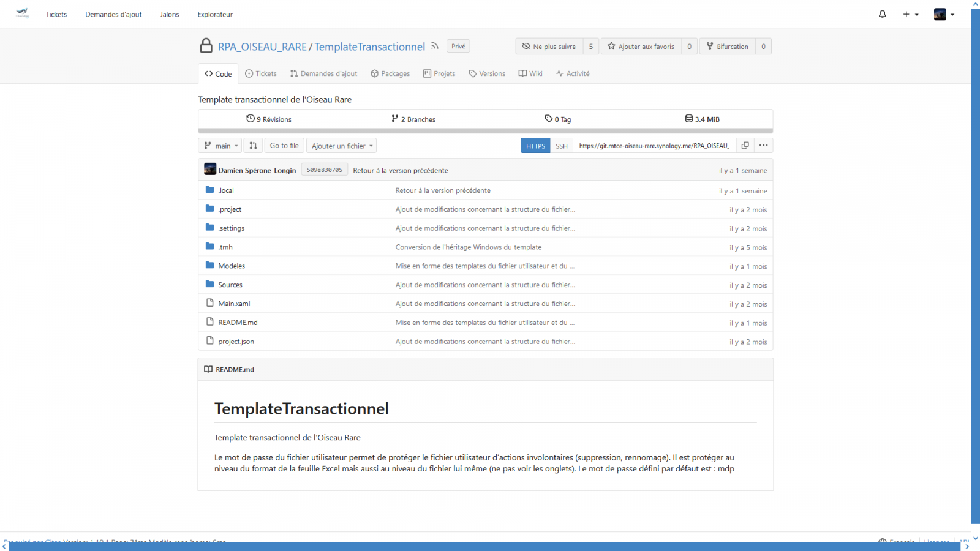The height and width of the screenshot is (551, 980).
Task: Expand the Ajouter un fichier dropdown
Action: pos(342,146)
